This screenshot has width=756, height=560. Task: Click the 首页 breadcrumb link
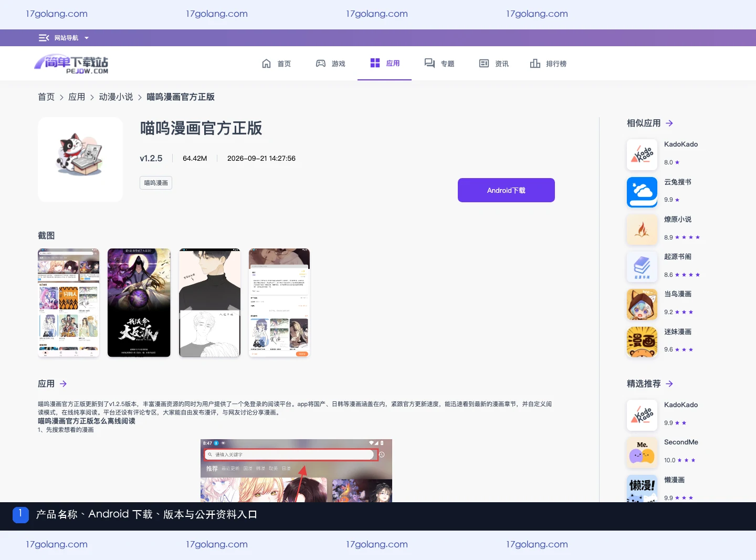[x=46, y=97]
